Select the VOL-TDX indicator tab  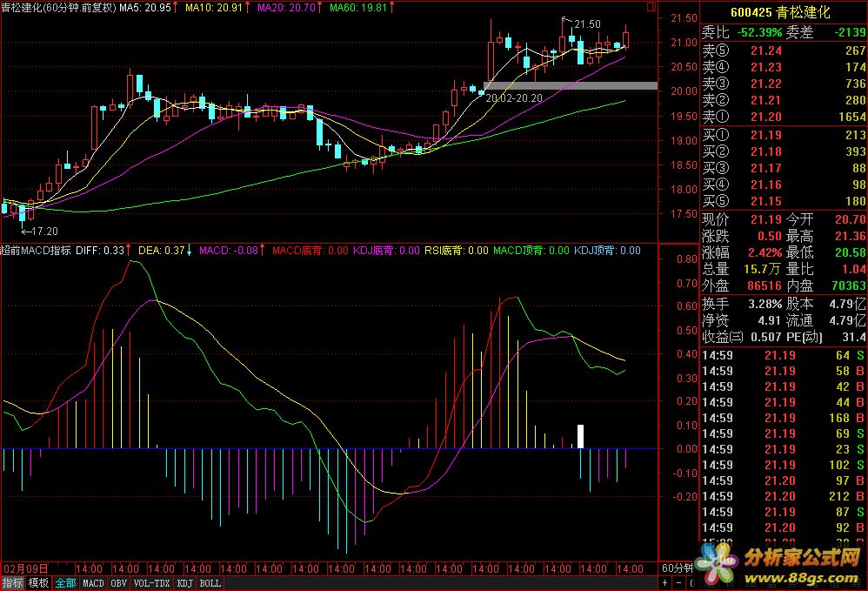click(x=151, y=582)
